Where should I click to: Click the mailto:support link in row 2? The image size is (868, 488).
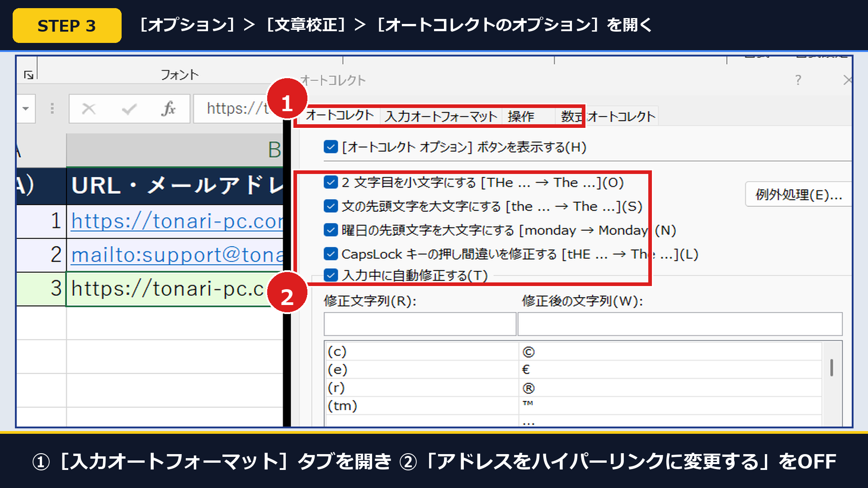(177, 255)
